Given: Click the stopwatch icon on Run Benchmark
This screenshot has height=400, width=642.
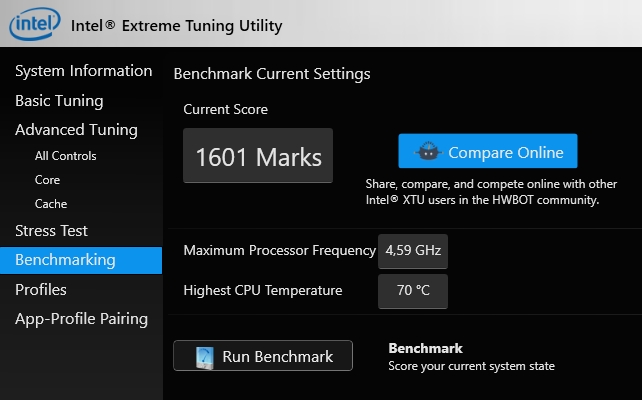Looking at the screenshot, I should [x=205, y=357].
